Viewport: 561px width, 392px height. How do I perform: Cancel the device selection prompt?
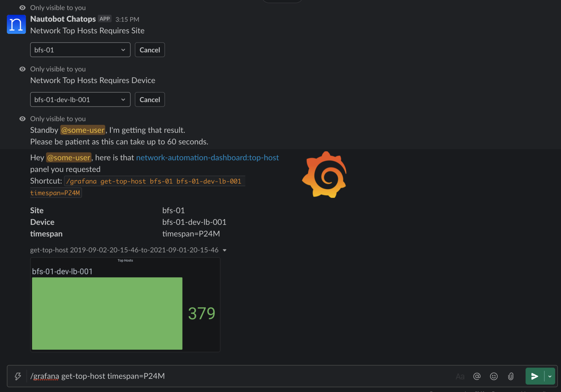[x=150, y=100]
